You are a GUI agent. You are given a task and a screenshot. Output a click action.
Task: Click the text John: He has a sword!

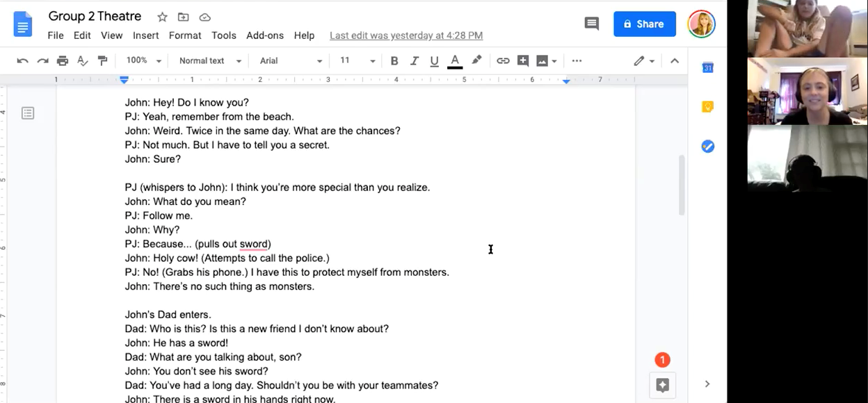click(177, 343)
